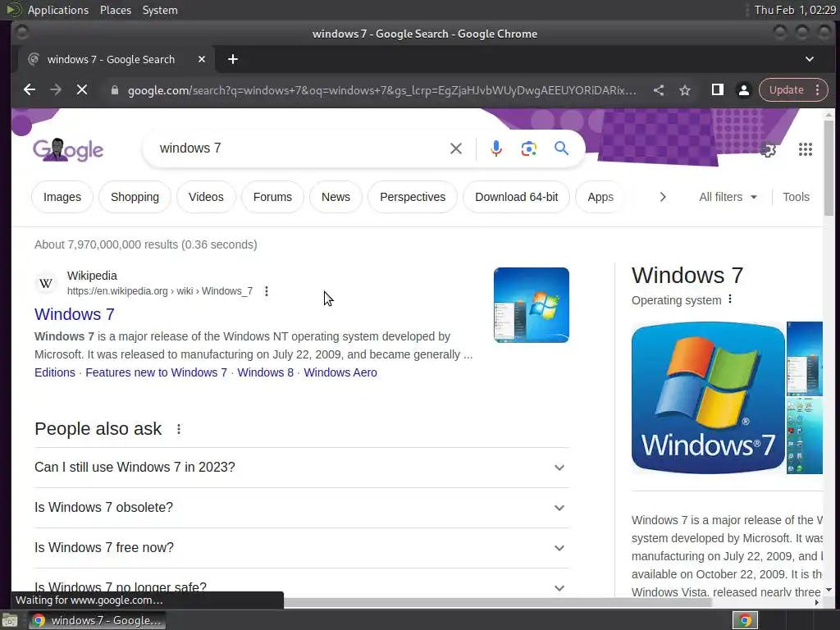Bookmark this tab with the star icon

point(685,90)
